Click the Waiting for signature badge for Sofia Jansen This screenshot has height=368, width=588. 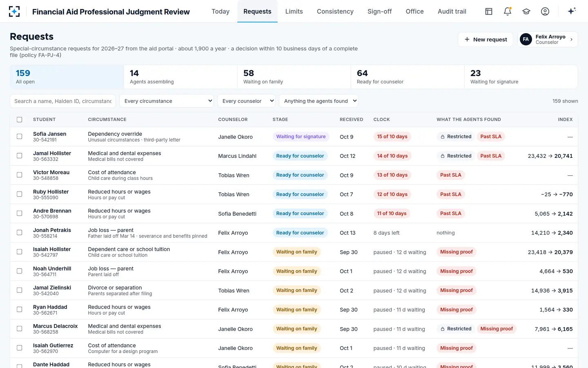point(301,137)
